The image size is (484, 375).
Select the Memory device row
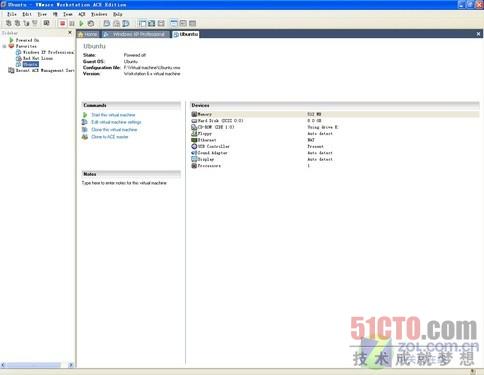(335, 114)
